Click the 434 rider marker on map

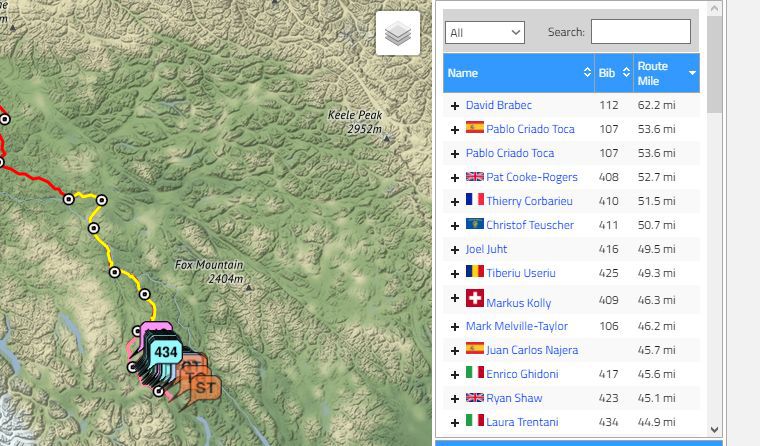point(166,352)
